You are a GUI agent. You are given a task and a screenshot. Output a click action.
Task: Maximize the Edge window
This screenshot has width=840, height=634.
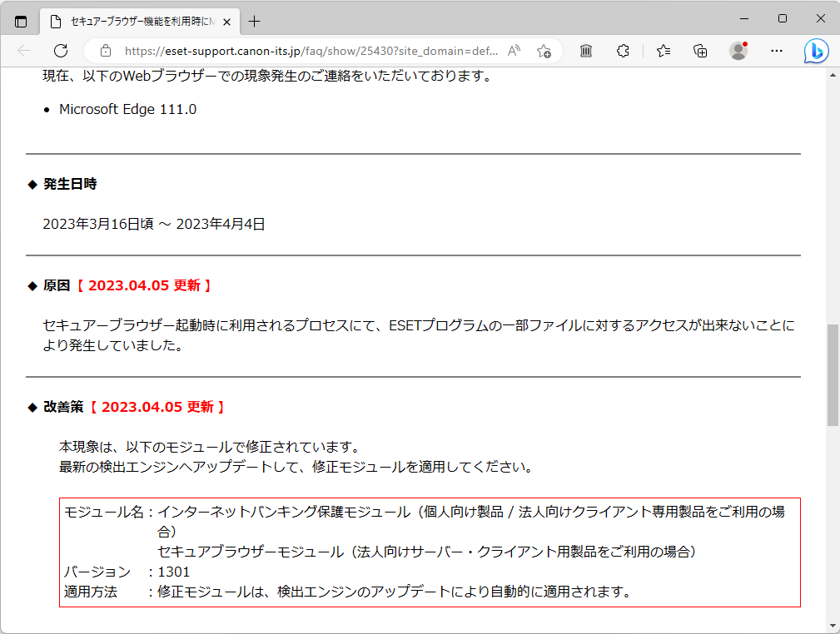(783, 19)
